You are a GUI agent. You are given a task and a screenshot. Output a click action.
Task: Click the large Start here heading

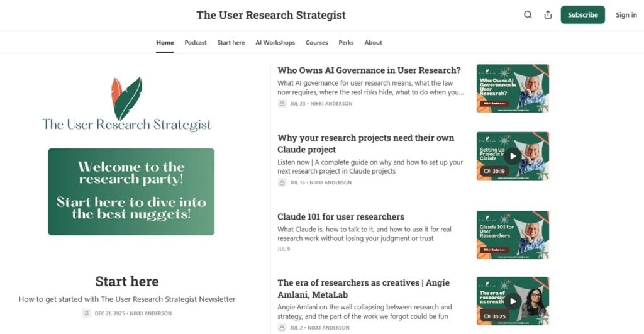(x=127, y=281)
